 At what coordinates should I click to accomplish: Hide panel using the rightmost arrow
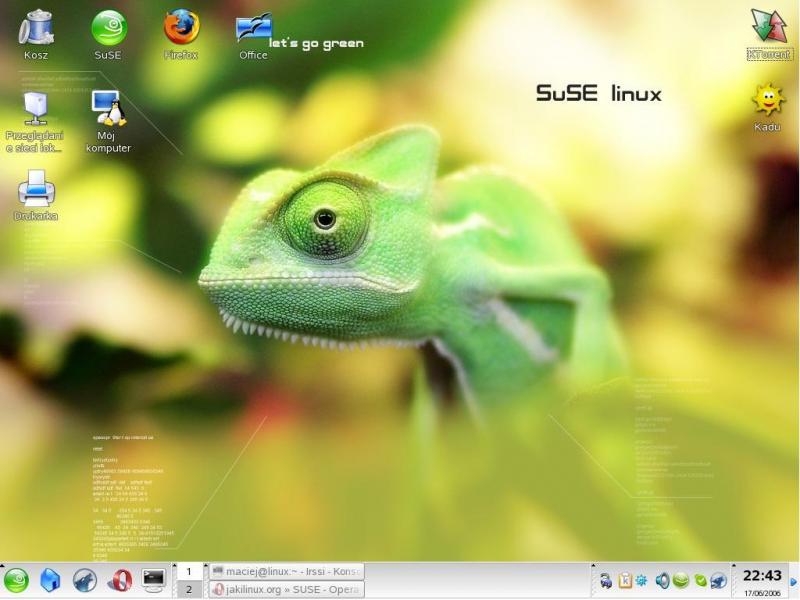(792, 582)
